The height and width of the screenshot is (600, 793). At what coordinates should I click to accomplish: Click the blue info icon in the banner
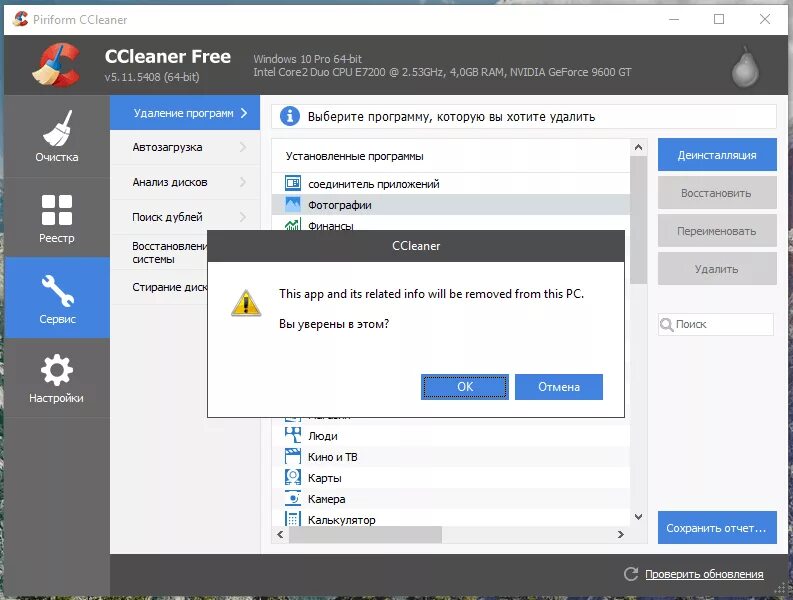click(x=290, y=116)
